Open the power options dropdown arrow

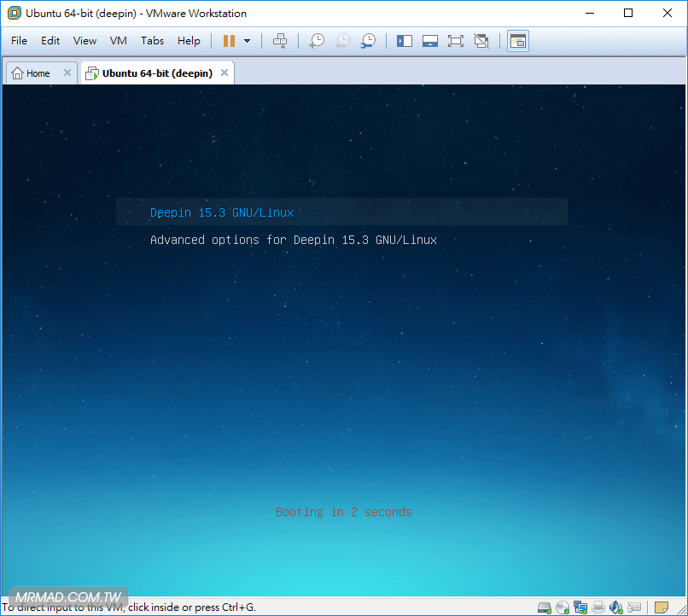(x=248, y=41)
